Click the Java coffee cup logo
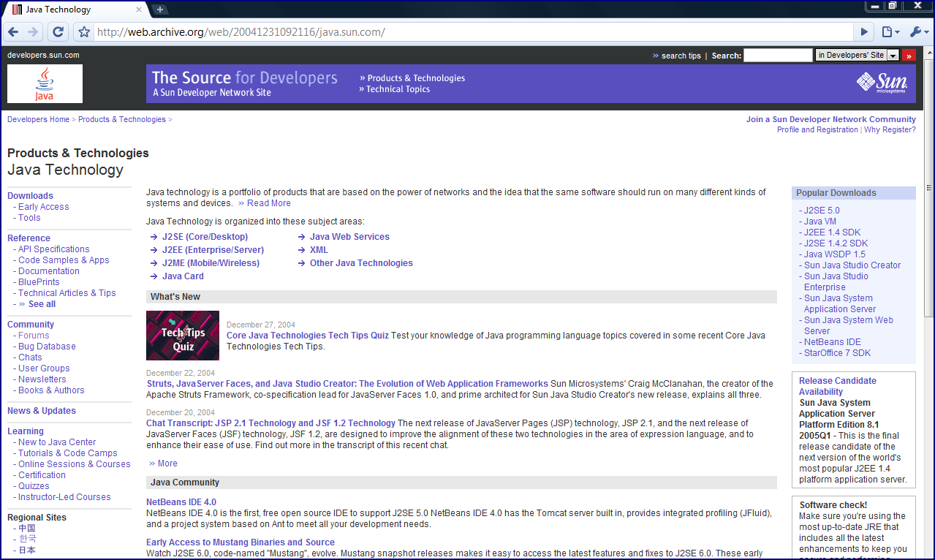935x560 pixels. [44, 83]
